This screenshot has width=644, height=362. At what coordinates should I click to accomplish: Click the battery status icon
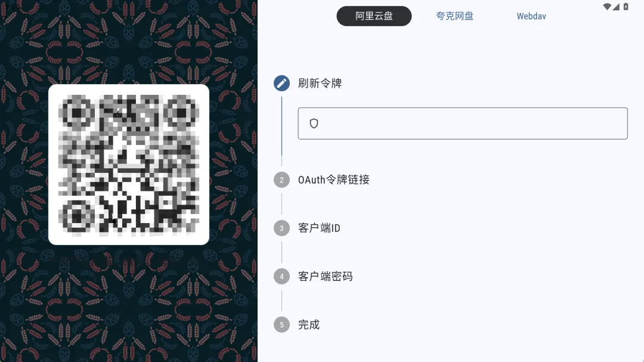click(626, 7)
